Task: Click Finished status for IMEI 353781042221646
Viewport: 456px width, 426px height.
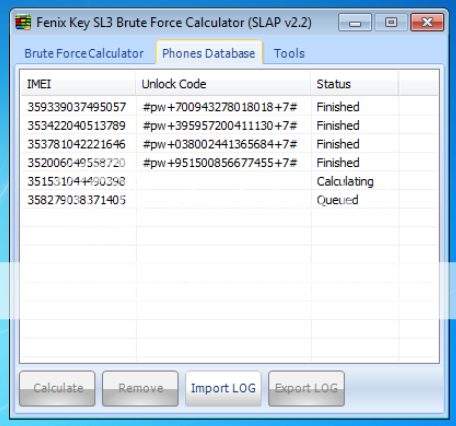Action: click(x=338, y=144)
